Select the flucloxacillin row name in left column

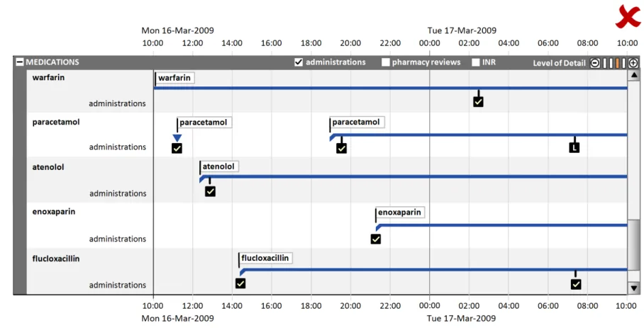(x=56, y=259)
